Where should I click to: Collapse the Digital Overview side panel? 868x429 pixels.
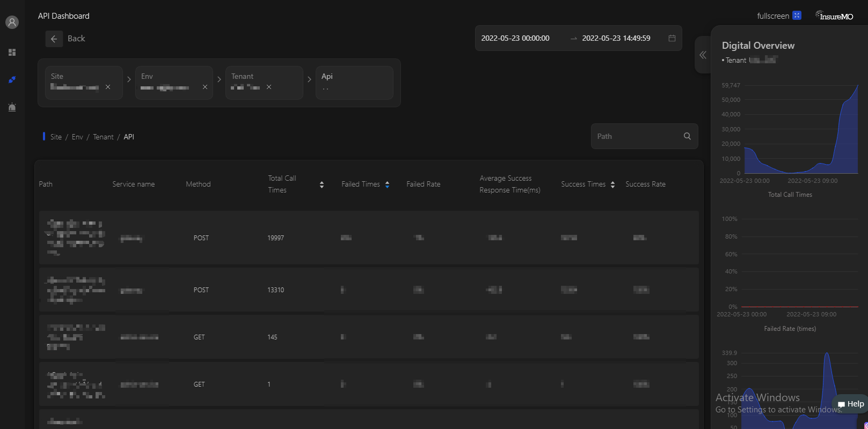point(703,55)
